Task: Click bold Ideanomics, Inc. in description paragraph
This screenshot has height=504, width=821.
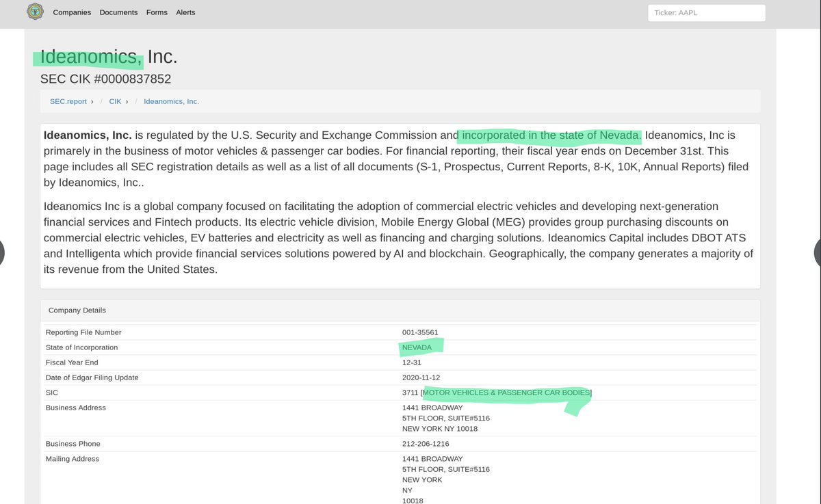Action: click(88, 135)
